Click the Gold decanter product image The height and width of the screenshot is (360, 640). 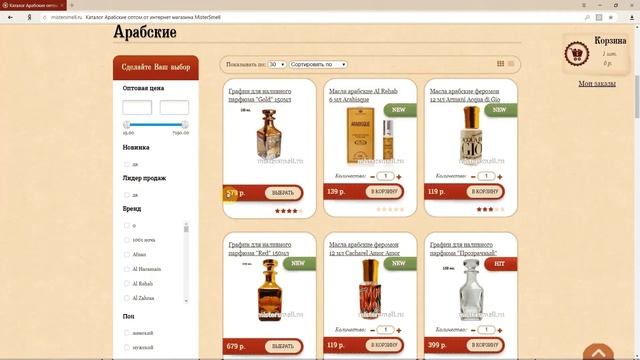(269, 135)
